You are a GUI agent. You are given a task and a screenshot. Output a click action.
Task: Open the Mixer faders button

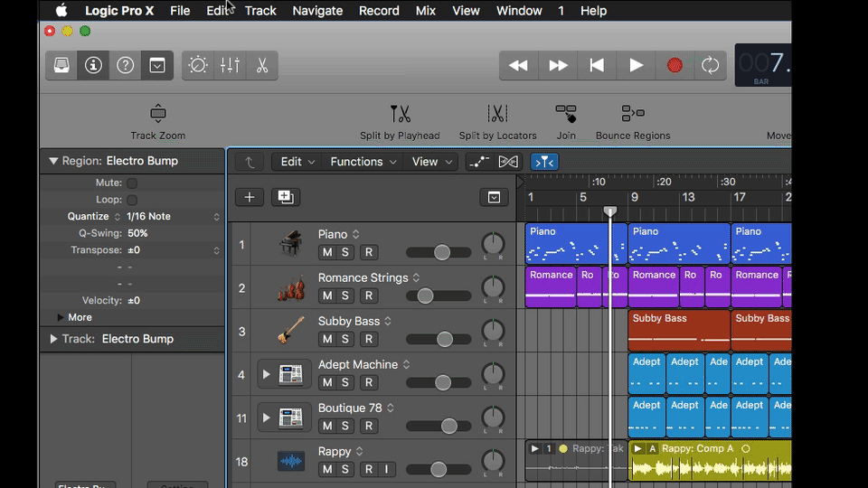pyautogui.click(x=230, y=65)
